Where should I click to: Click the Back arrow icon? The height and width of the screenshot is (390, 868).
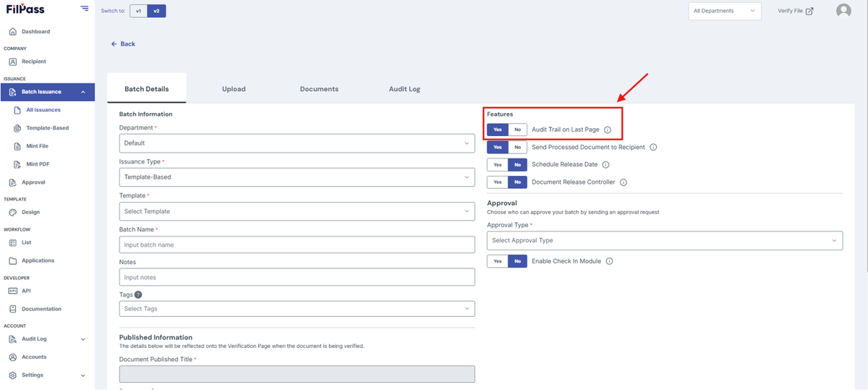(114, 44)
